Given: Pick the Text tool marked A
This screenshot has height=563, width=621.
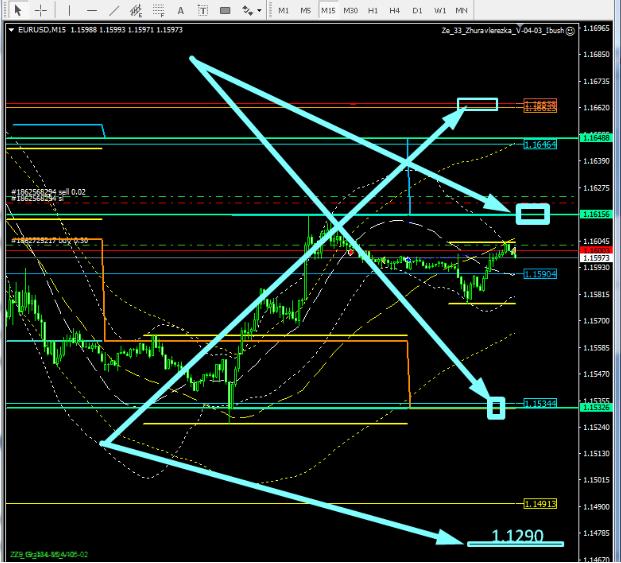Looking at the screenshot, I should pos(181,10).
